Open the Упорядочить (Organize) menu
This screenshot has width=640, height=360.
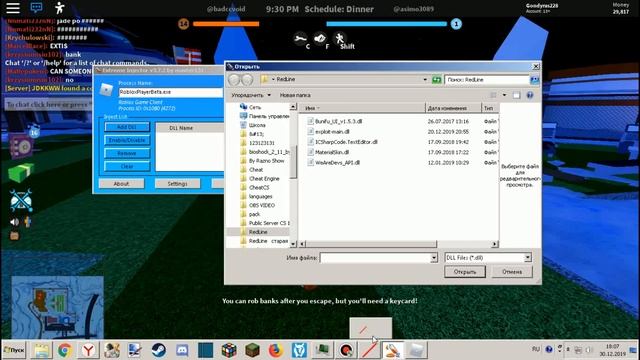pos(251,95)
